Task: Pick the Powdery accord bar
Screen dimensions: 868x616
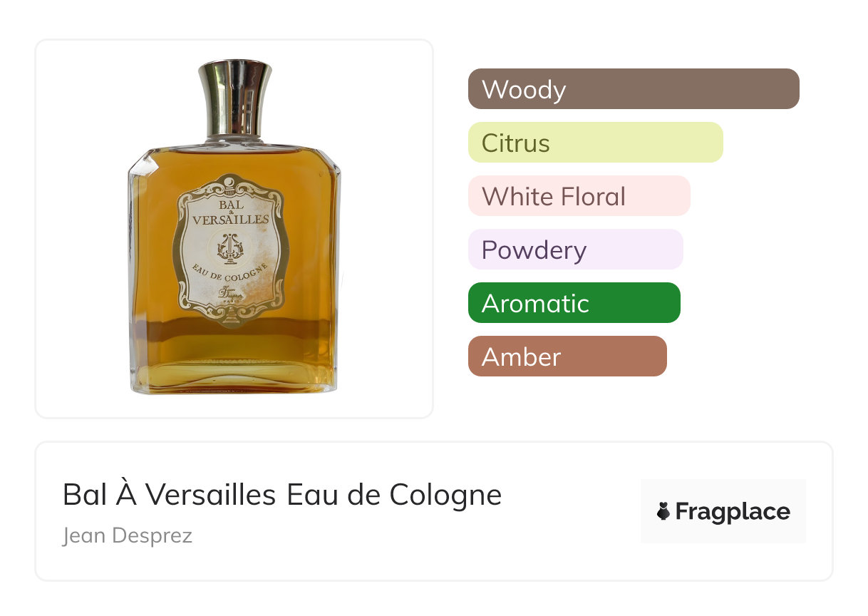Action: coord(576,250)
